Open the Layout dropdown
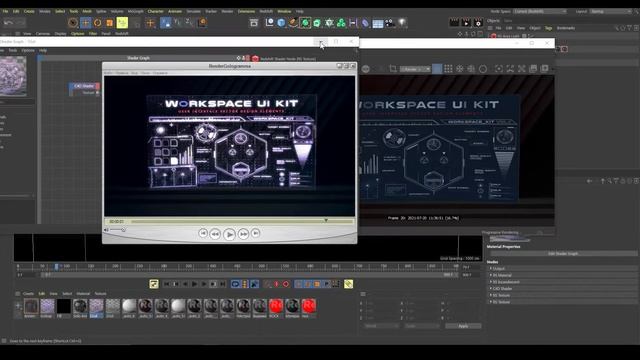This screenshot has height=360, width=640. [x=611, y=11]
